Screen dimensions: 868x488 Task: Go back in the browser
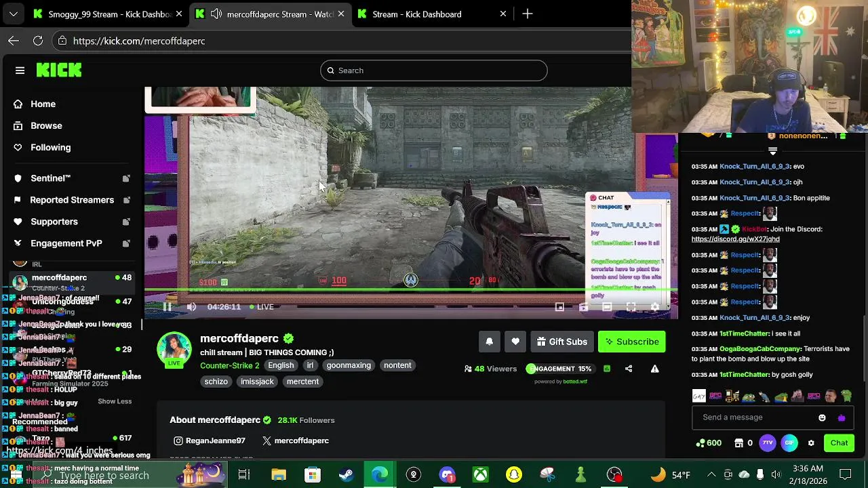14,41
